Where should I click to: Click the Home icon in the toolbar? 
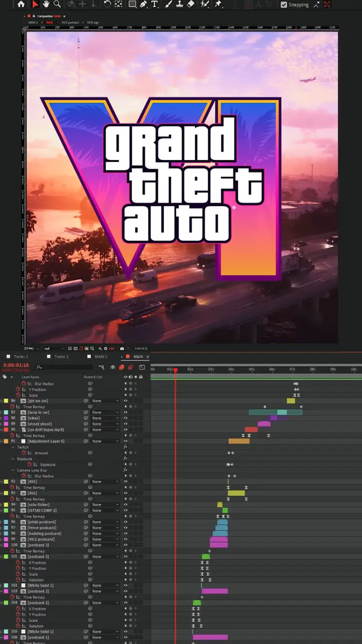[21, 4]
